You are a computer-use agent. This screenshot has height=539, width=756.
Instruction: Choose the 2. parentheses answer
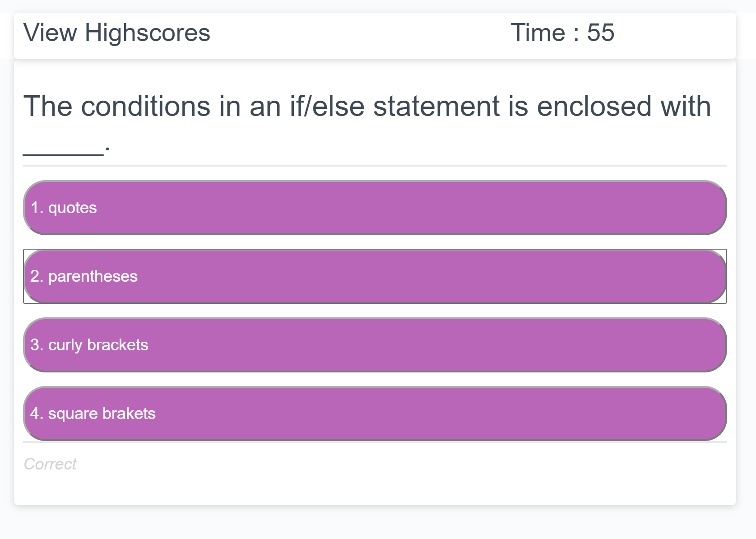375,276
